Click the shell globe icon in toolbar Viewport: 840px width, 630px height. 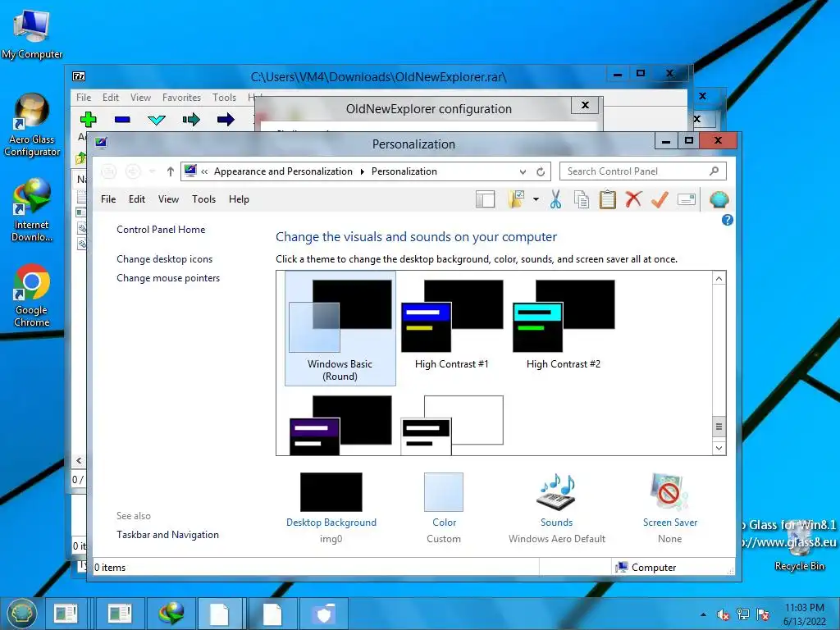coord(719,200)
